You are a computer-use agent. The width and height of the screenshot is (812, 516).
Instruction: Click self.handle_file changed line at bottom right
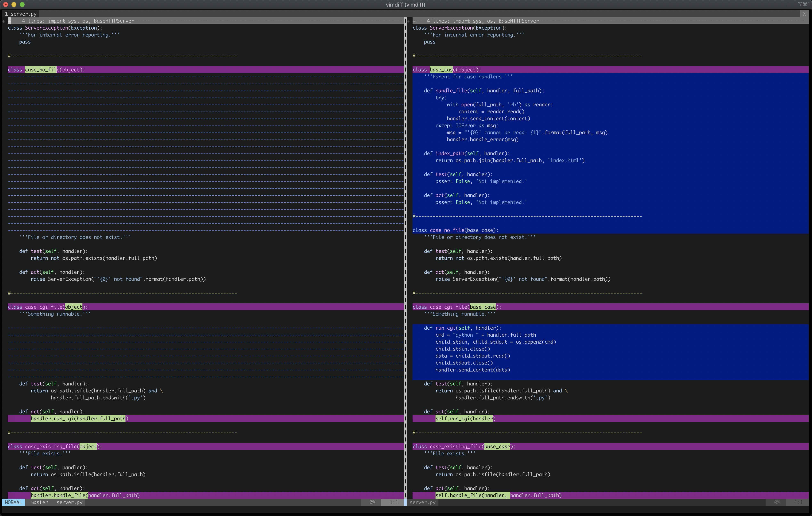click(x=498, y=495)
